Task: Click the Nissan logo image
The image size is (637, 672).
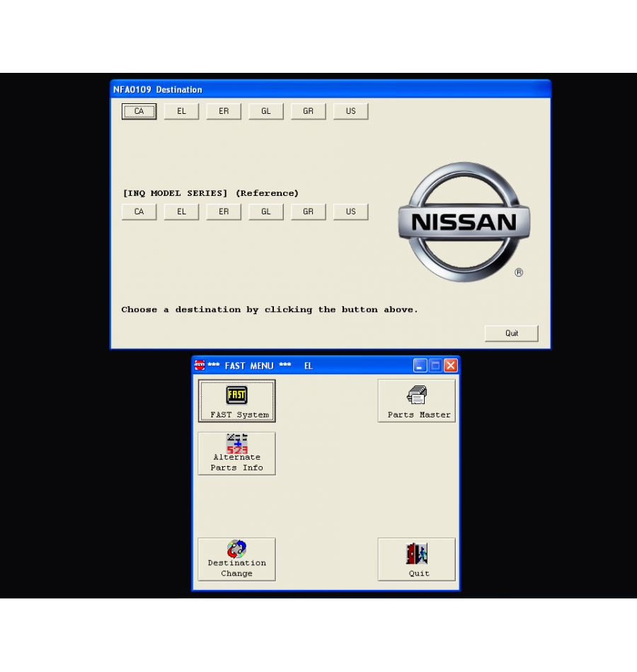Action: (464, 222)
